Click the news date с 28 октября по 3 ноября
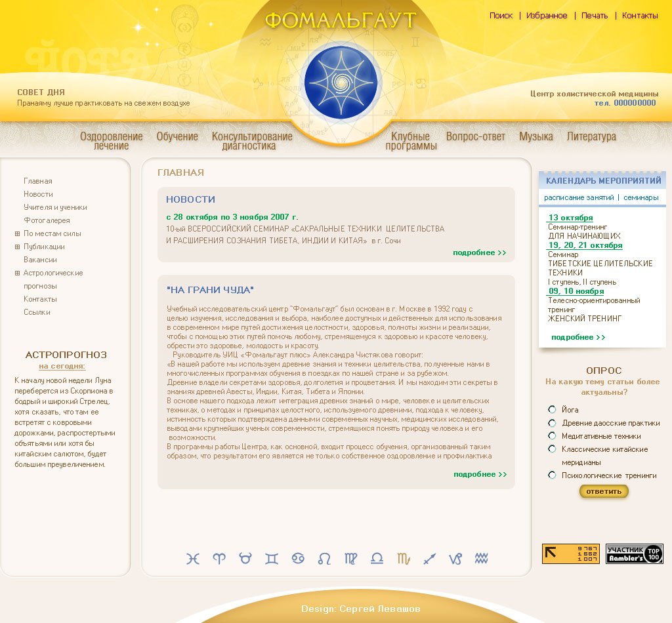Image resolution: width=672 pixels, height=623 pixels. point(232,217)
